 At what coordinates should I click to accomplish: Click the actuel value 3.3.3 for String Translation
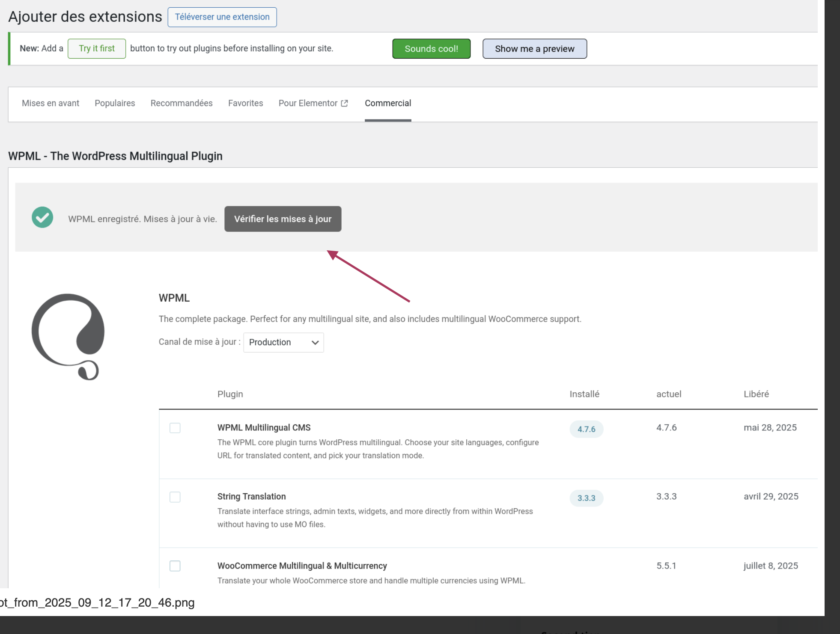point(667,496)
